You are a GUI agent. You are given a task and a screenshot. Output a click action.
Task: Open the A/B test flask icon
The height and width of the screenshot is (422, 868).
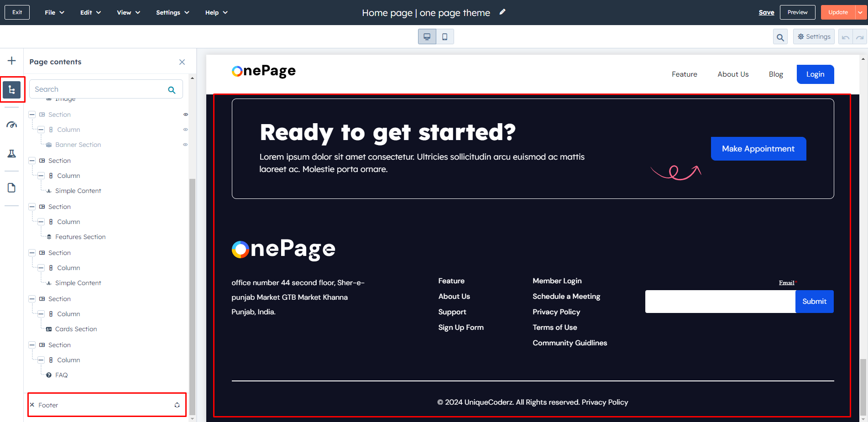point(12,154)
